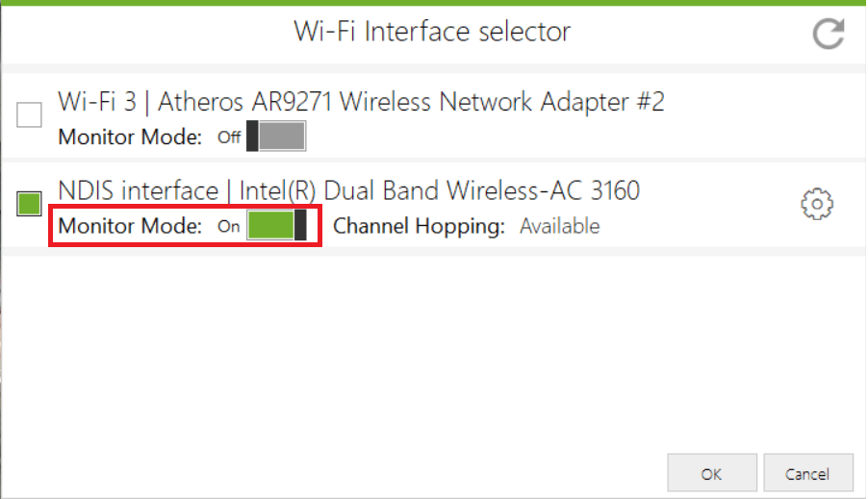
Task: Dismiss the dialog with Cancel
Action: [x=808, y=474]
